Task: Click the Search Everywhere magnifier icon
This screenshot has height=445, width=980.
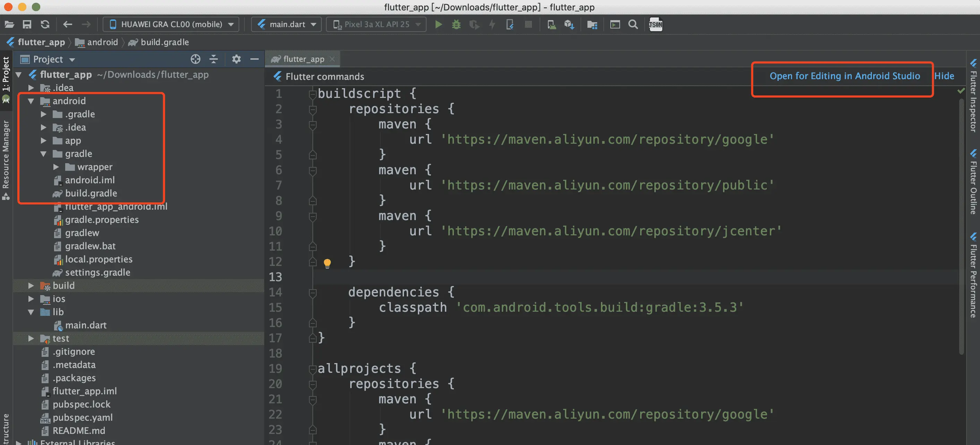Action: coord(633,24)
